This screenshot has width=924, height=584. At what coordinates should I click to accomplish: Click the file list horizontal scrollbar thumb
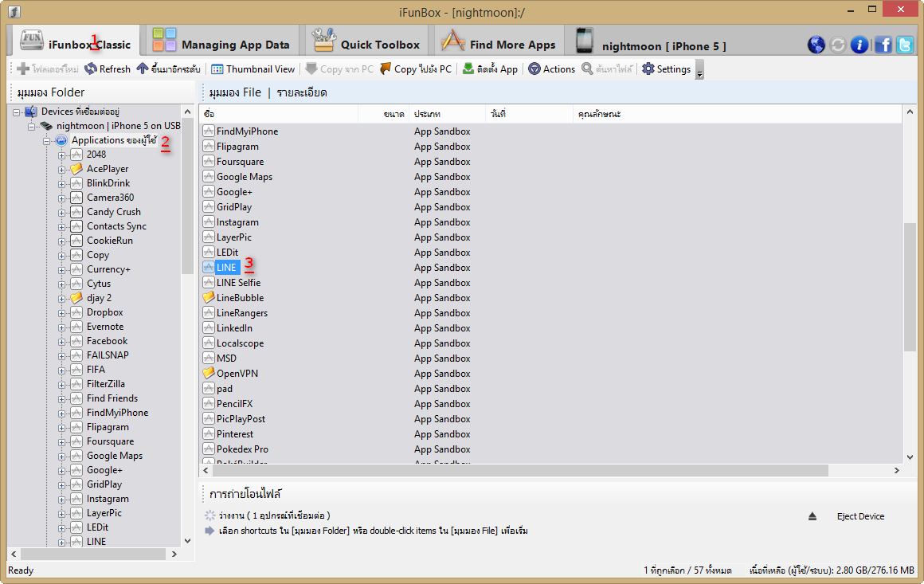[520, 470]
